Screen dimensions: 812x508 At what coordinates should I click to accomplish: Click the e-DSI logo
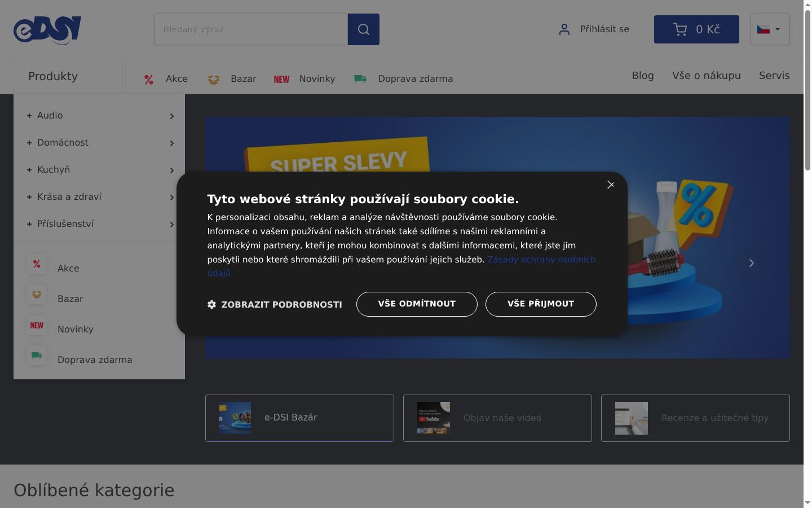coord(47,30)
